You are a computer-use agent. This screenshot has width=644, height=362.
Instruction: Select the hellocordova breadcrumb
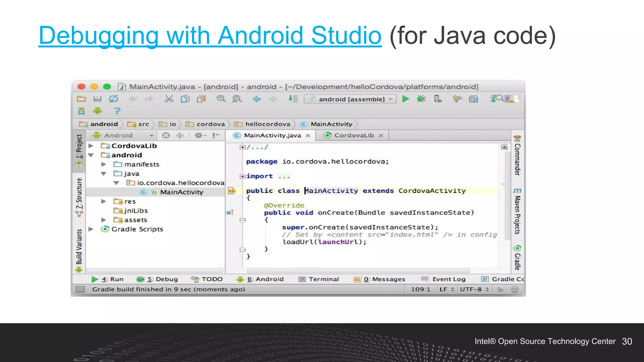pos(262,124)
